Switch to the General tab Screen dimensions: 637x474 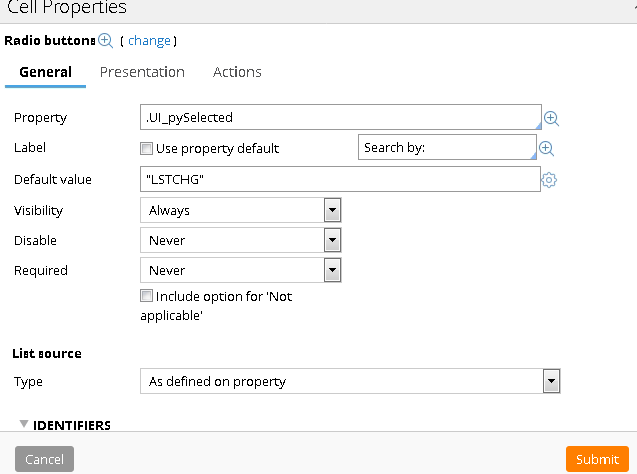pyautogui.click(x=45, y=72)
